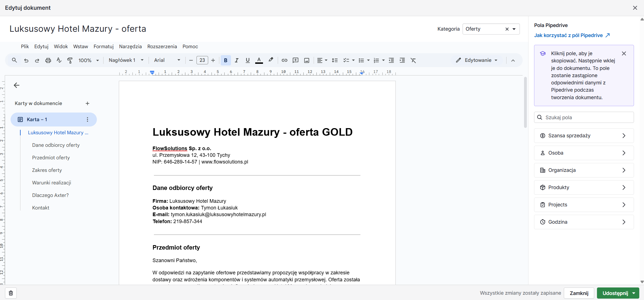
Task: Open the search (magnifier) tool in toolbar
Action: click(14, 60)
